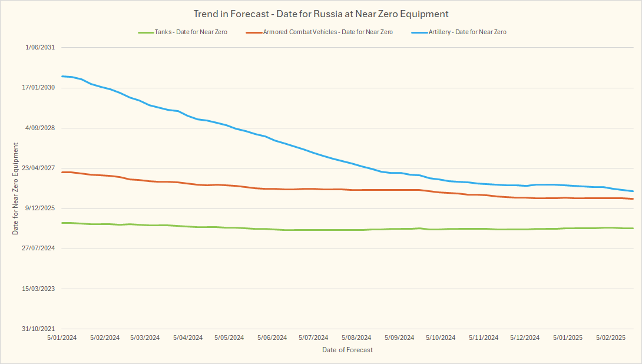Click the orange Armored Combat Vehicles legend marker
The height and width of the screenshot is (364, 642).
254,32
